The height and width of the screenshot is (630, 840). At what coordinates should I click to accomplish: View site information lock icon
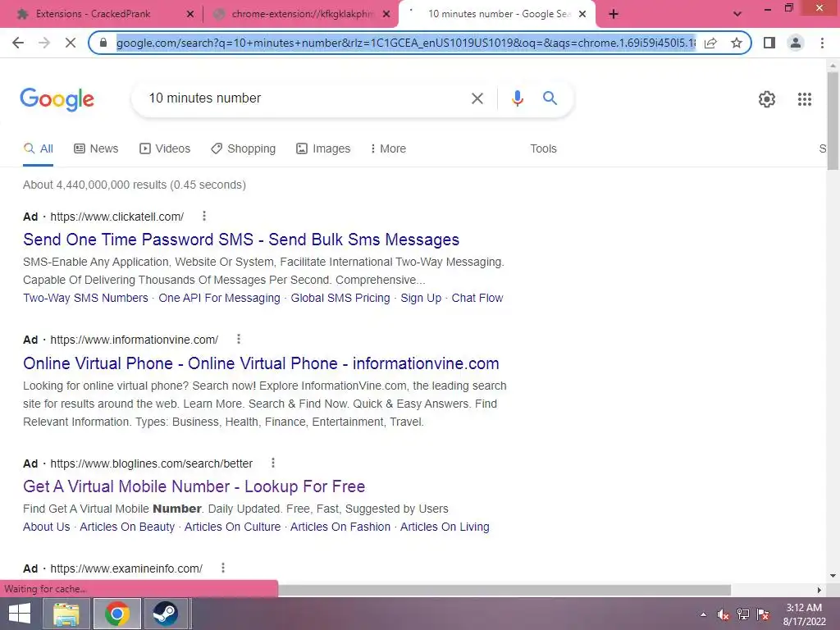(104, 43)
